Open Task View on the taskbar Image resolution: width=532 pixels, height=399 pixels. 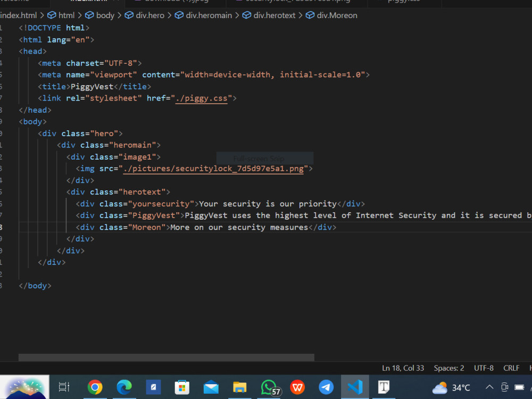point(64,387)
